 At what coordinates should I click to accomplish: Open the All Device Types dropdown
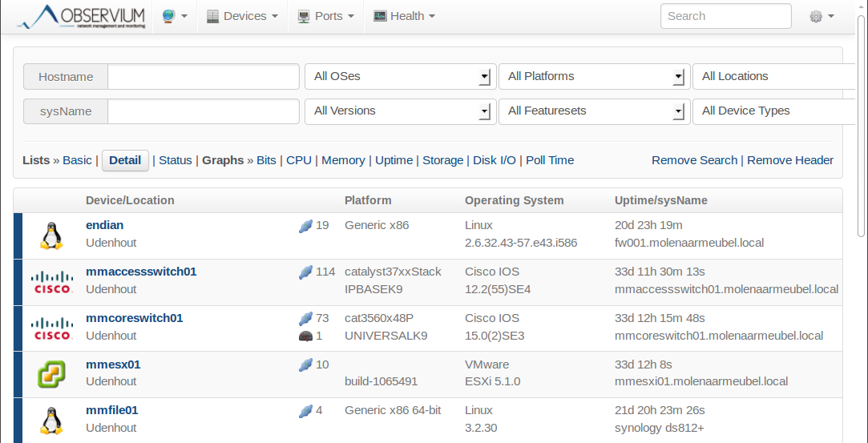[775, 111]
